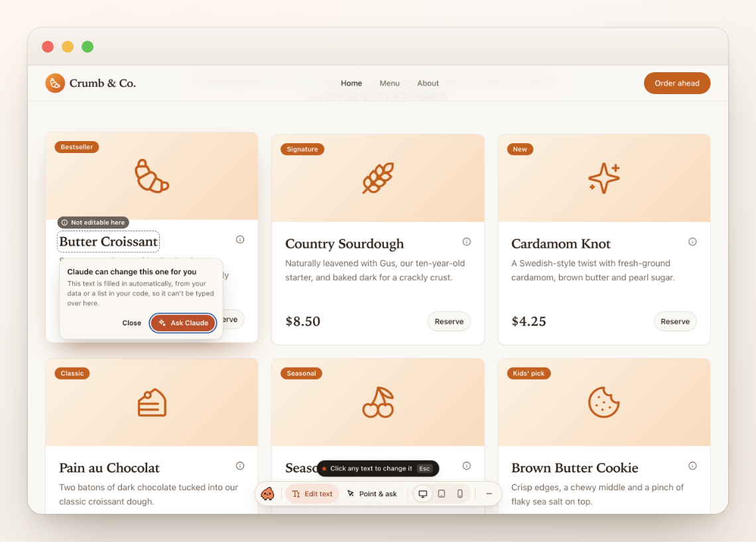Image resolution: width=756 pixels, height=542 pixels.
Task: Open info icon beside Brown Butter Cookie
Action: pos(692,466)
